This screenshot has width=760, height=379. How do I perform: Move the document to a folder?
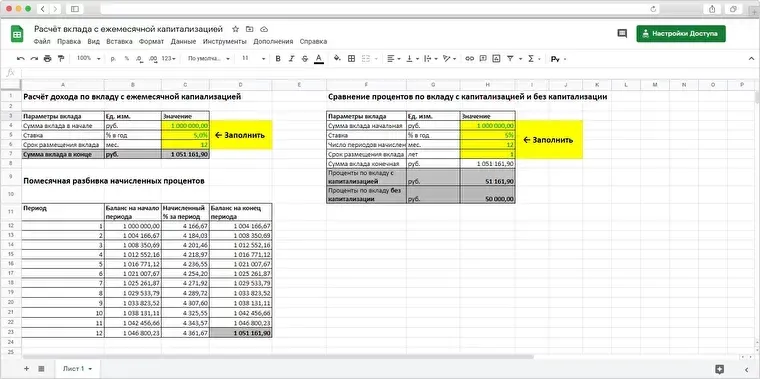tap(250, 29)
